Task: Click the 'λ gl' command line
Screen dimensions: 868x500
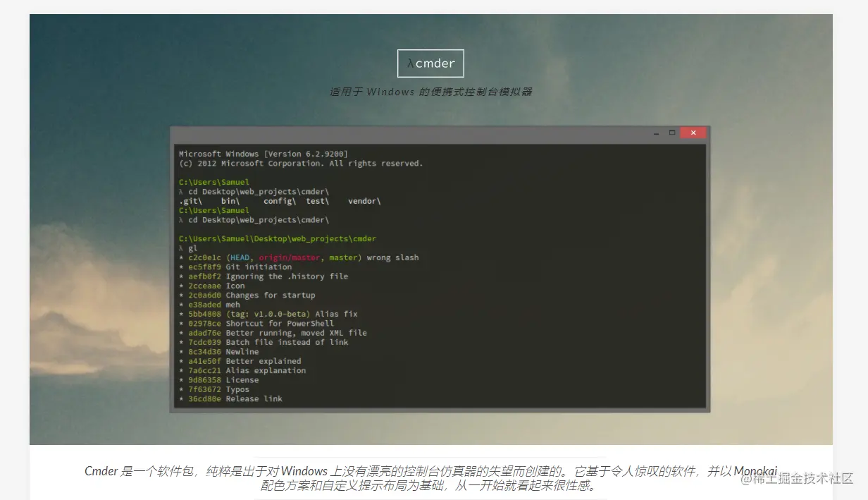Action: 188,248
